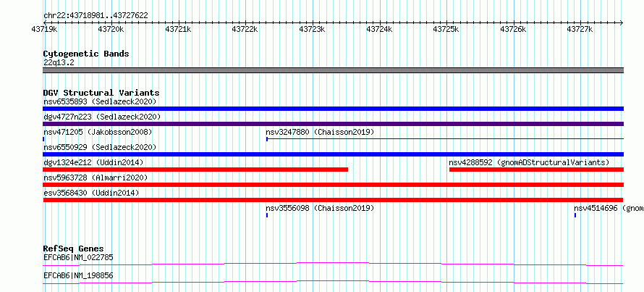
Task: Click the Cytogenetic Bands track title
Action: tap(86, 54)
